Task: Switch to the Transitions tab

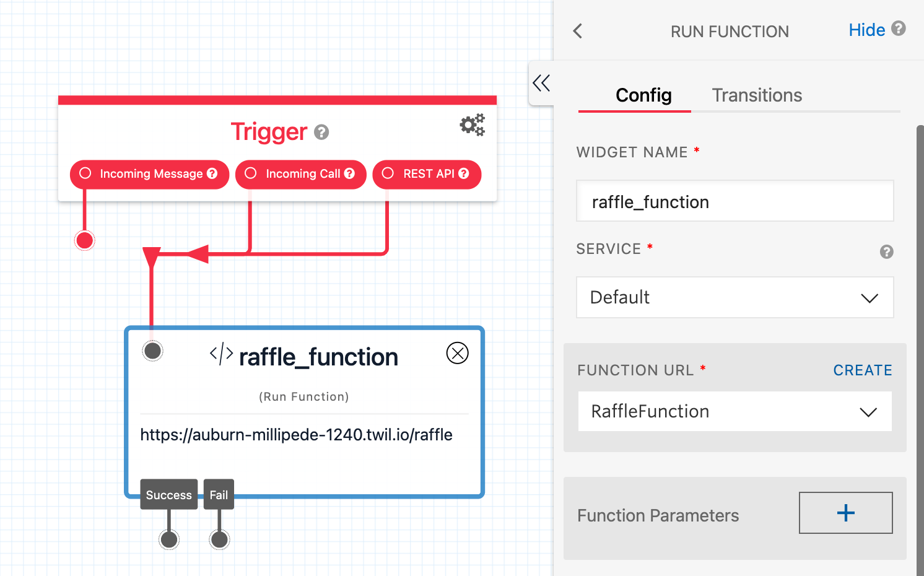Action: pyautogui.click(x=757, y=95)
